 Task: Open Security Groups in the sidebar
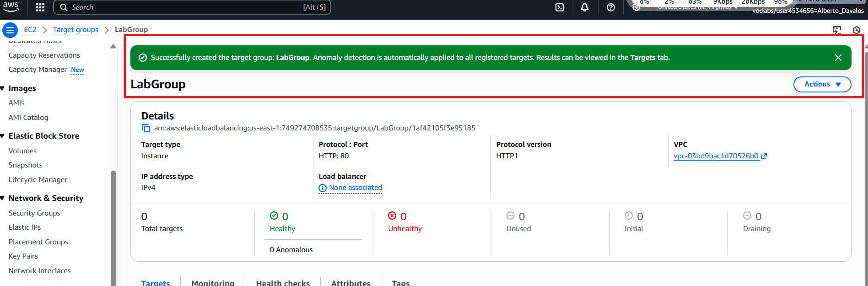click(34, 213)
